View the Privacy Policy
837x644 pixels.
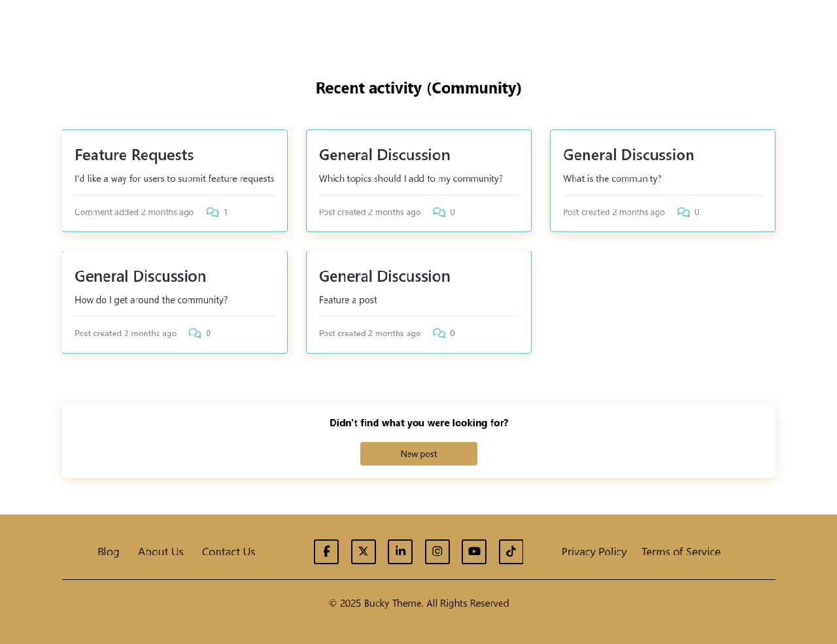click(594, 552)
